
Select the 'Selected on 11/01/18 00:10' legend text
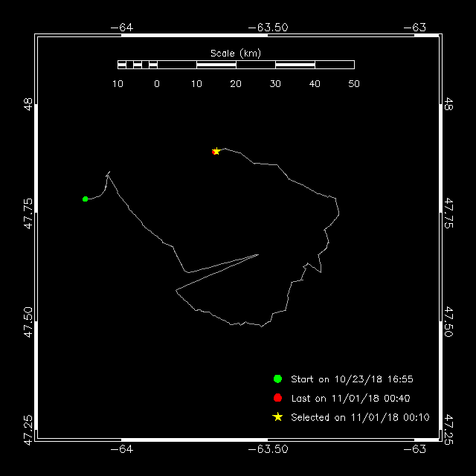coord(360,418)
